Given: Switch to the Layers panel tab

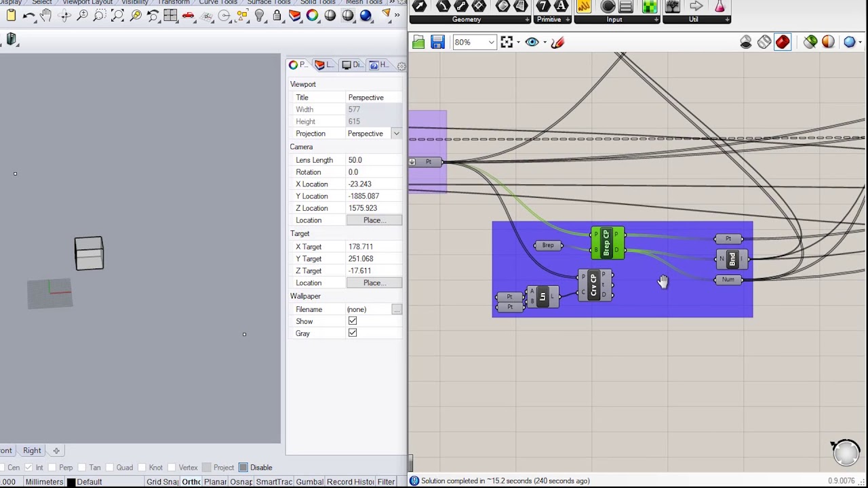Looking at the screenshot, I should click(325, 65).
